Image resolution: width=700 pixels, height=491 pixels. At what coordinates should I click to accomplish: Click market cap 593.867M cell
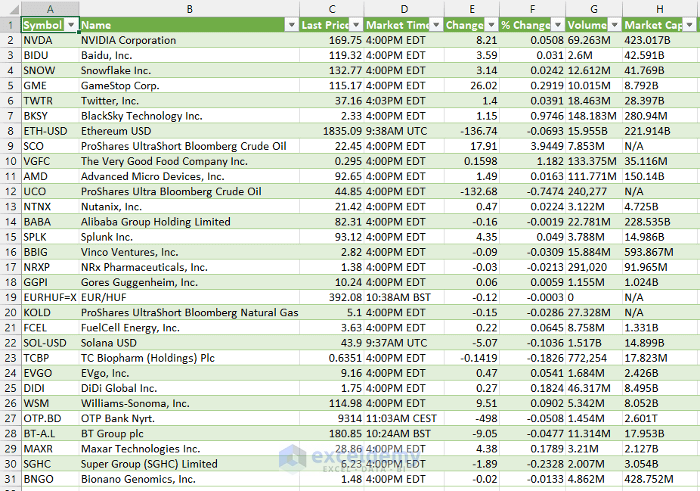coord(660,252)
